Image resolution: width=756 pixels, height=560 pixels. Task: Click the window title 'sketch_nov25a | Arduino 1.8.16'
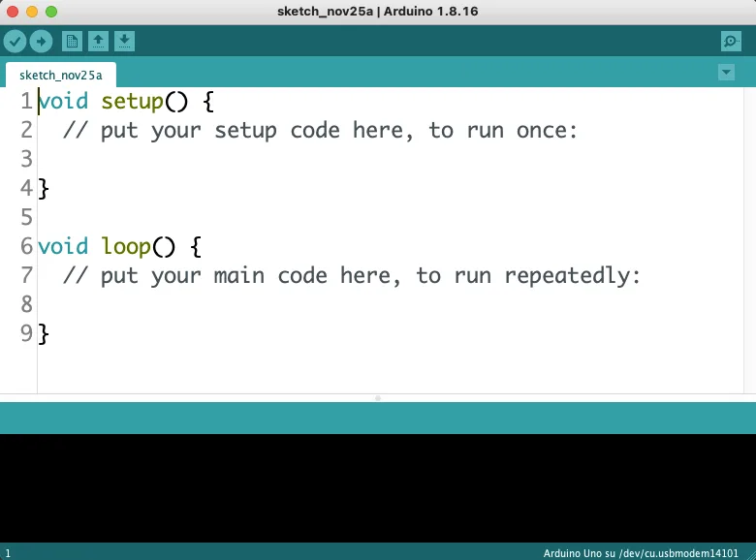[378, 12]
